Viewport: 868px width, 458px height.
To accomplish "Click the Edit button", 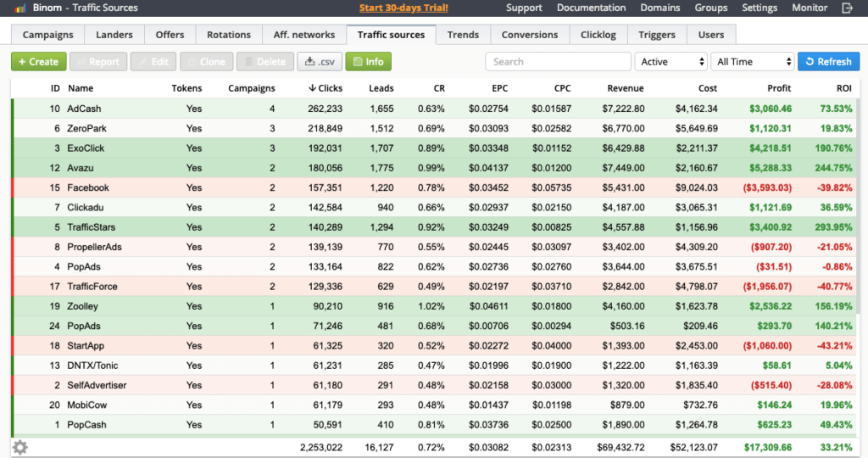I will 153,61.
